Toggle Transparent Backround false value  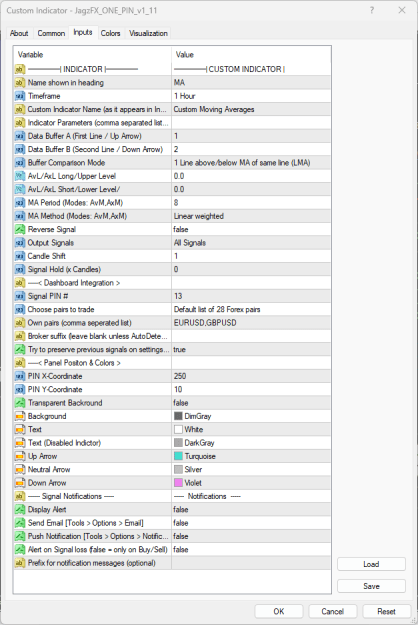pos(251,403)
